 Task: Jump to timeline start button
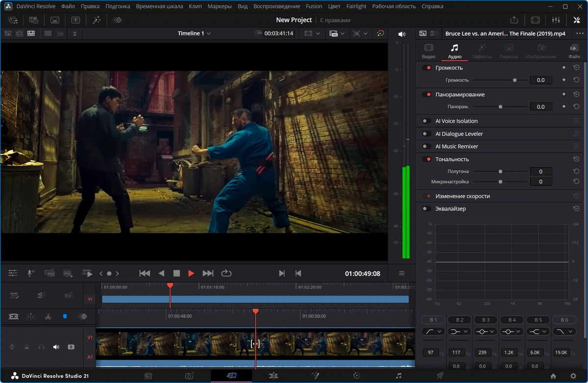[x=145, y=273]
